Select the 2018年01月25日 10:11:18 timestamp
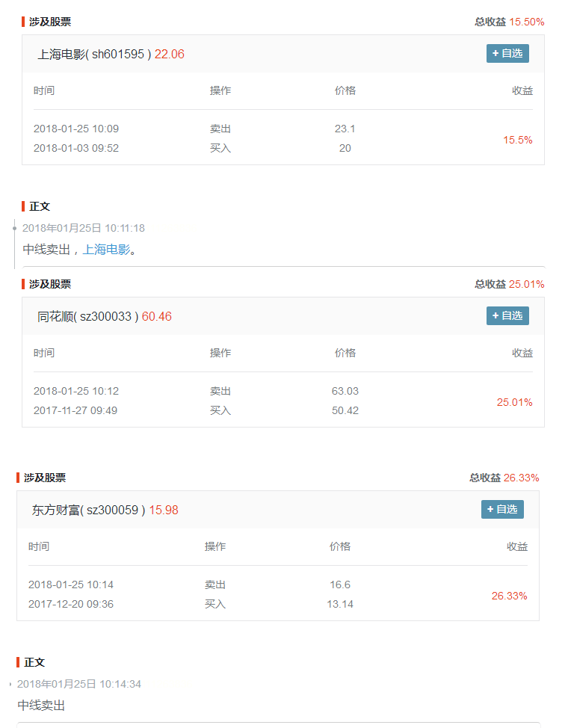 [83, 228]
